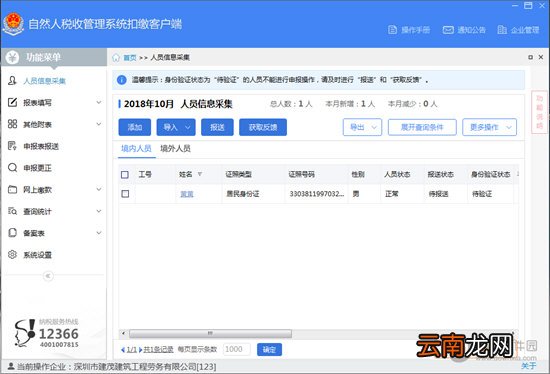Restore the inner panel window icon
550x374 pixels.
pyautogui.click(x=530, y=57)
